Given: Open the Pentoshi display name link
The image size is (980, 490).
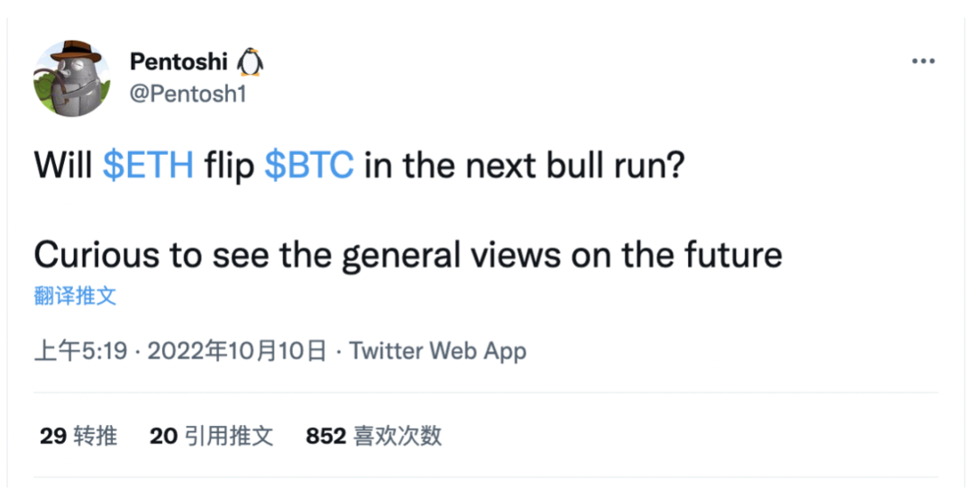Looking at the screenshot, I should point(179,62).
